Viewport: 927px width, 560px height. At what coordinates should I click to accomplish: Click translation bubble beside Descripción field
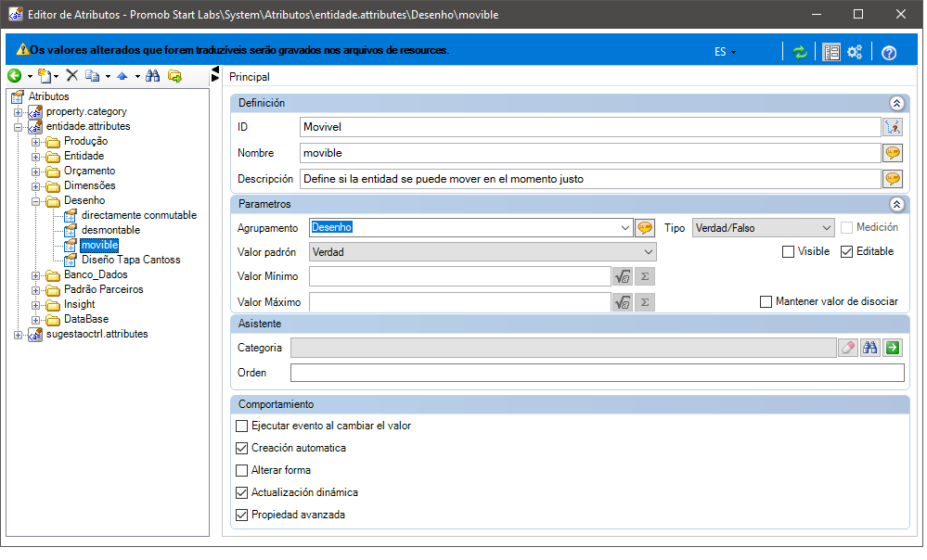893,178
